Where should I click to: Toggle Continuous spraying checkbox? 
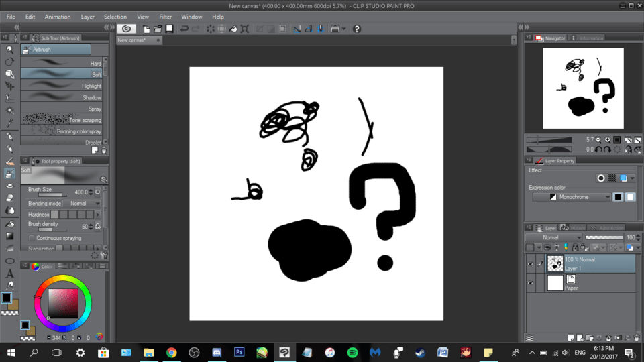click(x=32, y=238)
